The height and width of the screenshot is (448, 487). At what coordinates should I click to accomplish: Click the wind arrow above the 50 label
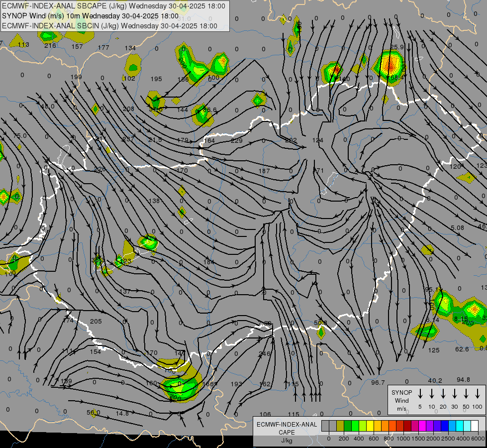(466, 394)
